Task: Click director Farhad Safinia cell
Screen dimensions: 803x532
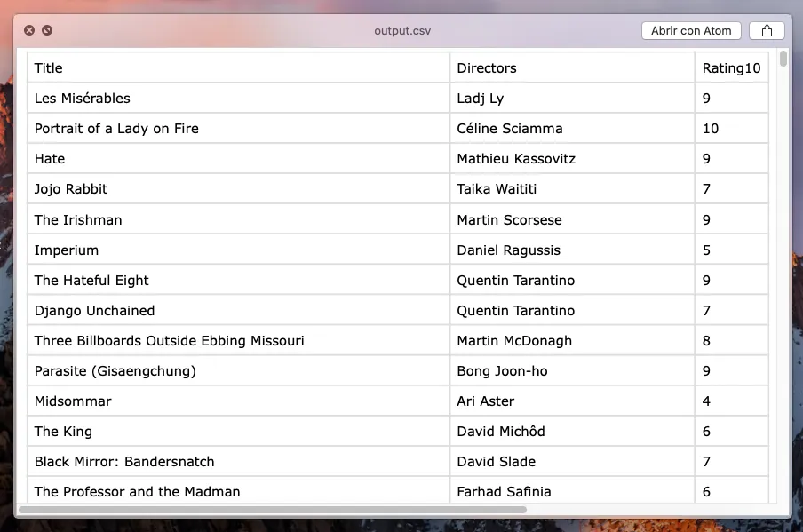Action: pyautogui.click(x=572, y=490)
